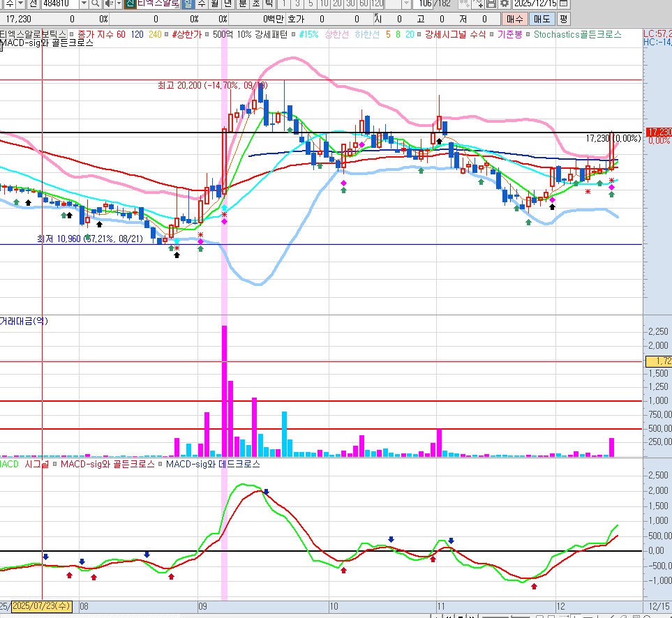The image size is (672, 618).
Task: Switch to 일 daily chart period
Action: (188, 4)
